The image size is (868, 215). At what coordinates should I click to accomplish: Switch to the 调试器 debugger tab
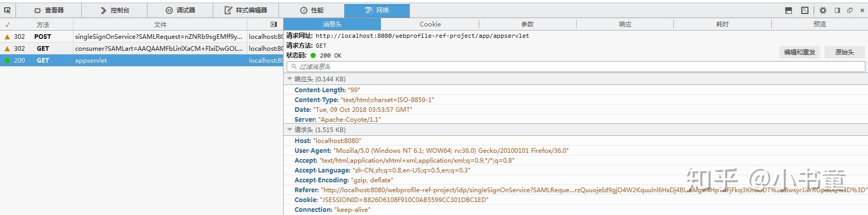pos(180,10)
